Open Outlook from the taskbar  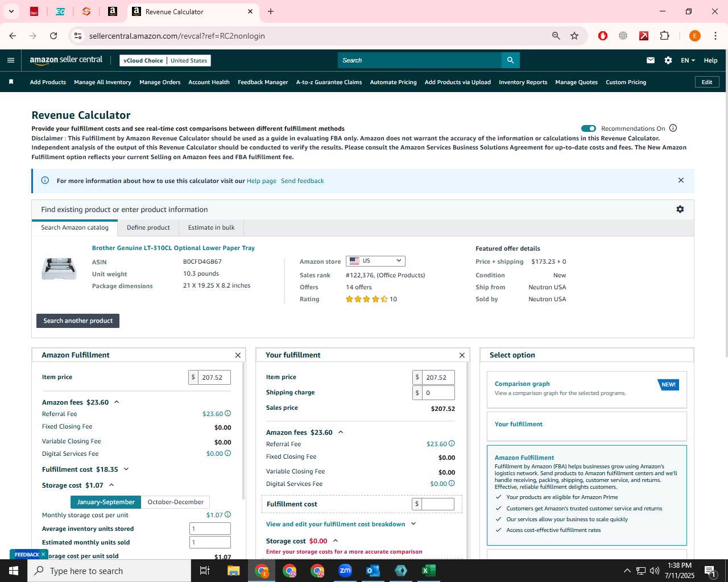(373, 571)
